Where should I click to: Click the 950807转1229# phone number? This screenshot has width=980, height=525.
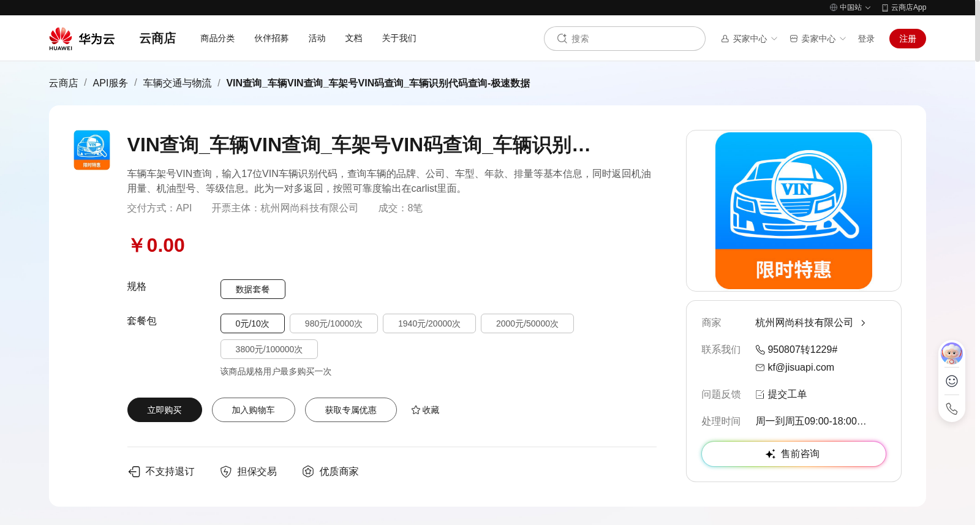pyautogui.click(x=802, y=349)
